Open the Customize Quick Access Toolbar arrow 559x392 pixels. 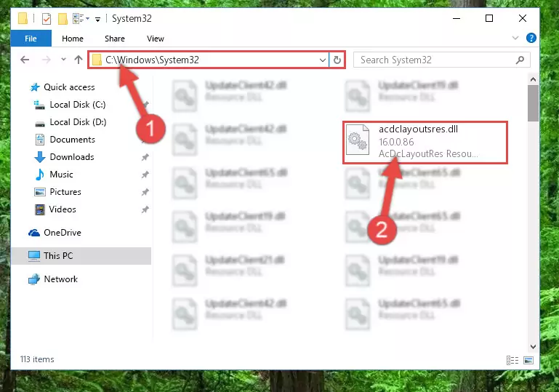tap(97, 19)
